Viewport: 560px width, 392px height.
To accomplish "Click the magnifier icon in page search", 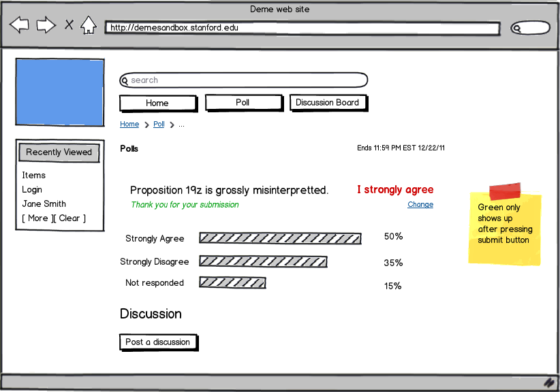I will (x=125, y=81).
